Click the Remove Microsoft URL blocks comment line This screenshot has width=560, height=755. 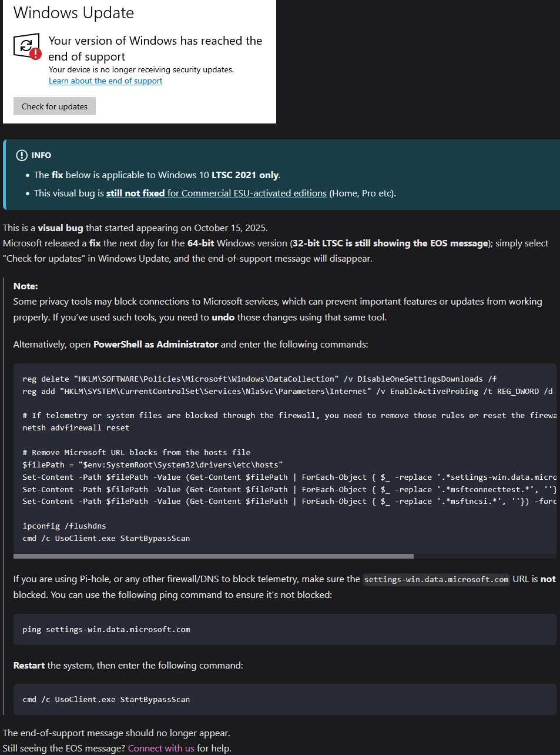pos(136,452)
